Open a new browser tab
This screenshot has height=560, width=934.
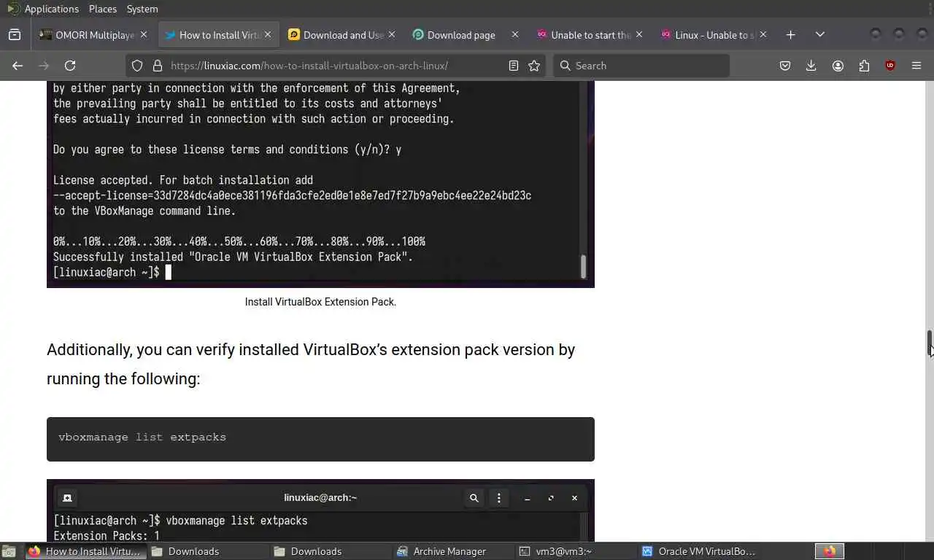click(x=790, y=34)
